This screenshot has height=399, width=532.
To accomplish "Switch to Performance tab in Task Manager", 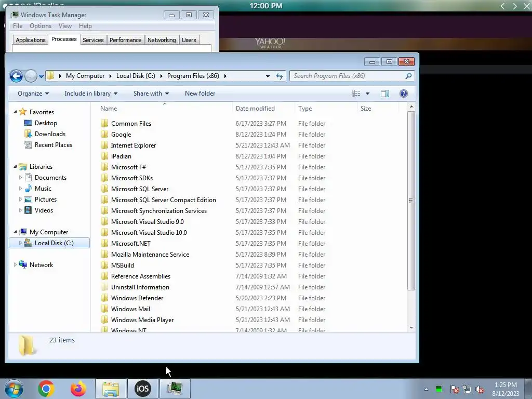I will coord(125,40).
